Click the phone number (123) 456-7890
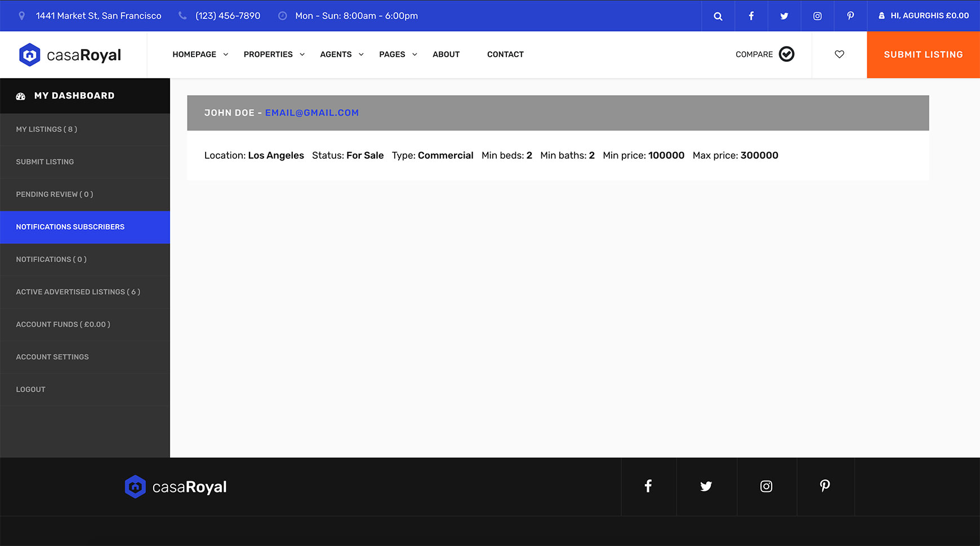The image size is (980, 546). click(x=228, y=16)
